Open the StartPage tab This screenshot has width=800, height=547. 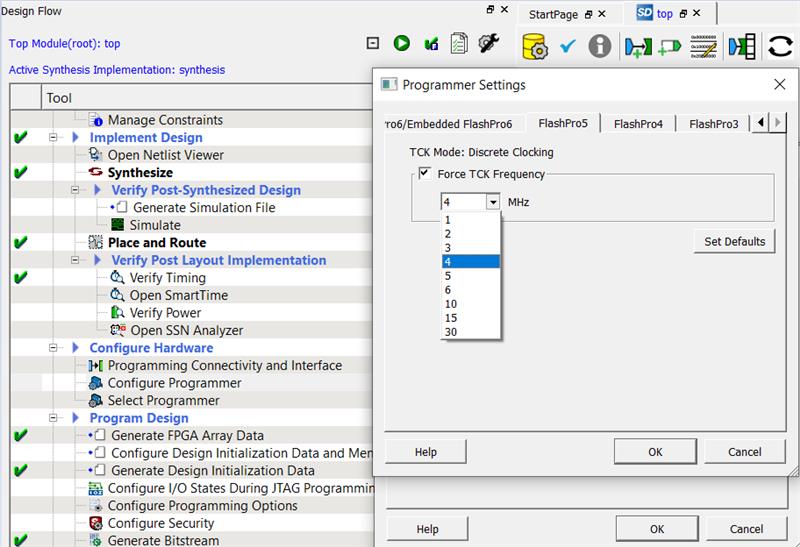553,14
